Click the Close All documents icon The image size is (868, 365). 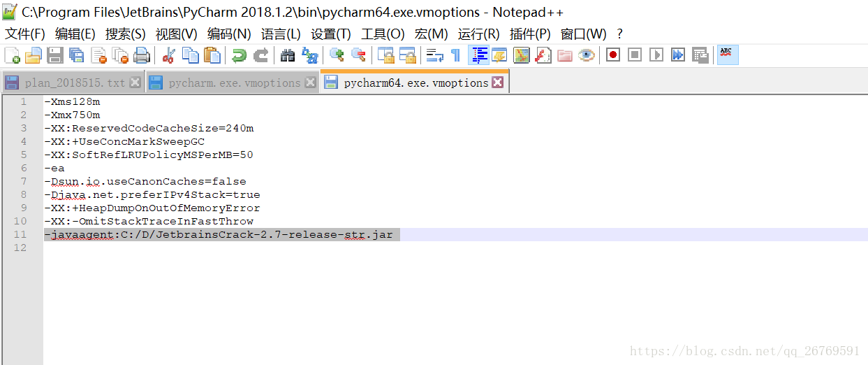coord(120,55)
